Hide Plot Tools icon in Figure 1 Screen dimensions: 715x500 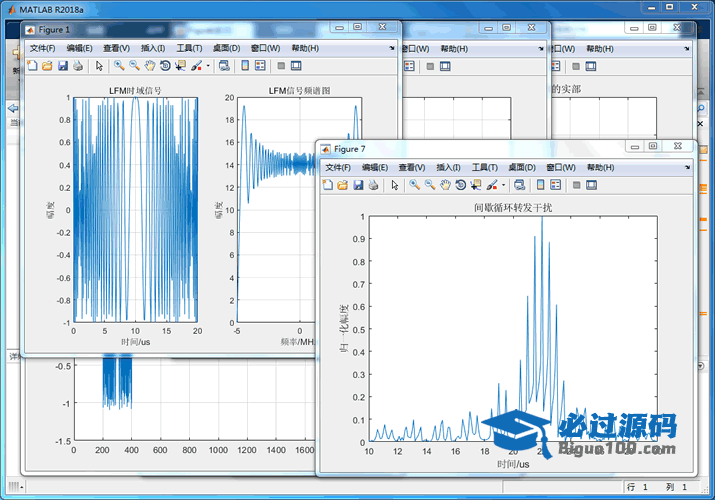281,66
